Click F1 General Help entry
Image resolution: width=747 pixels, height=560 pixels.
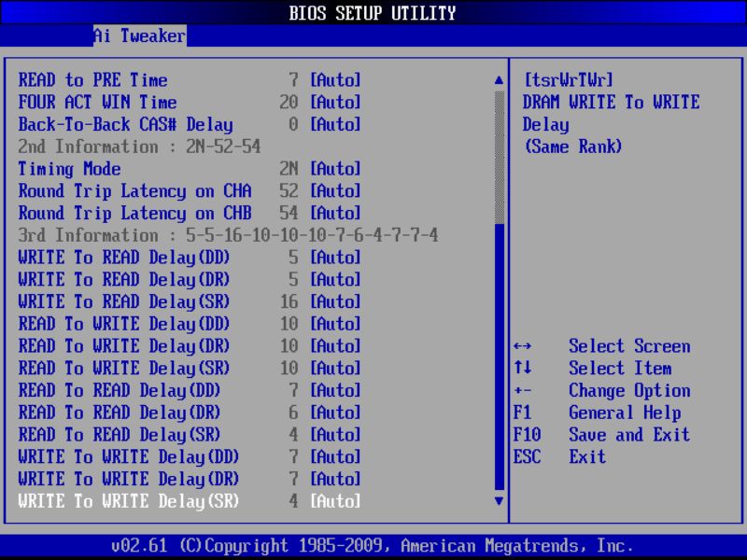coord(598,413)
